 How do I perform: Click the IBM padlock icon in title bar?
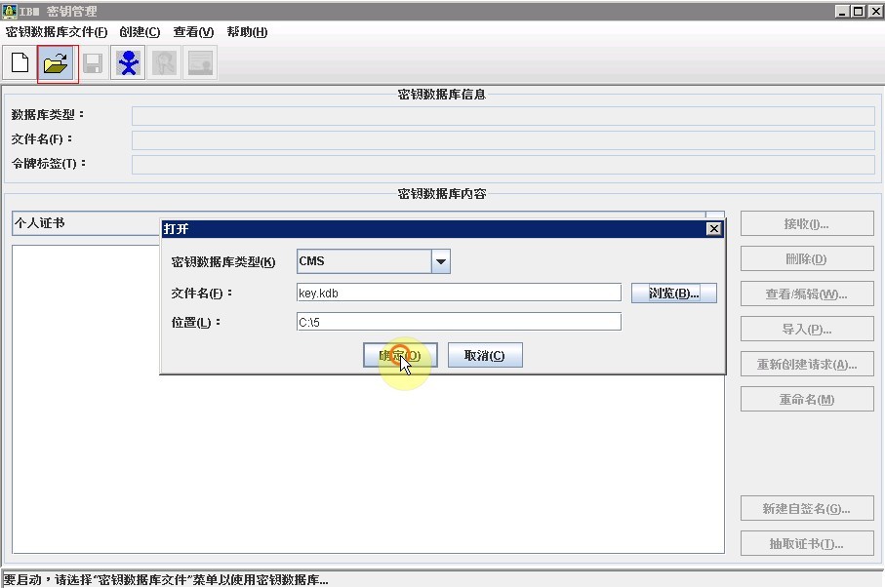[11, 11]
